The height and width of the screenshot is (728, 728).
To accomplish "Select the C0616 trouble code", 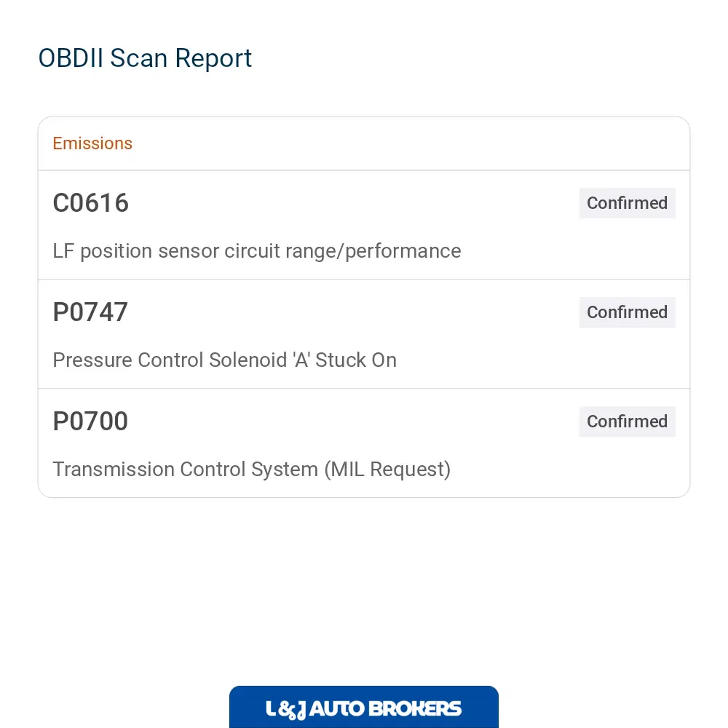I will pos(90,203).
